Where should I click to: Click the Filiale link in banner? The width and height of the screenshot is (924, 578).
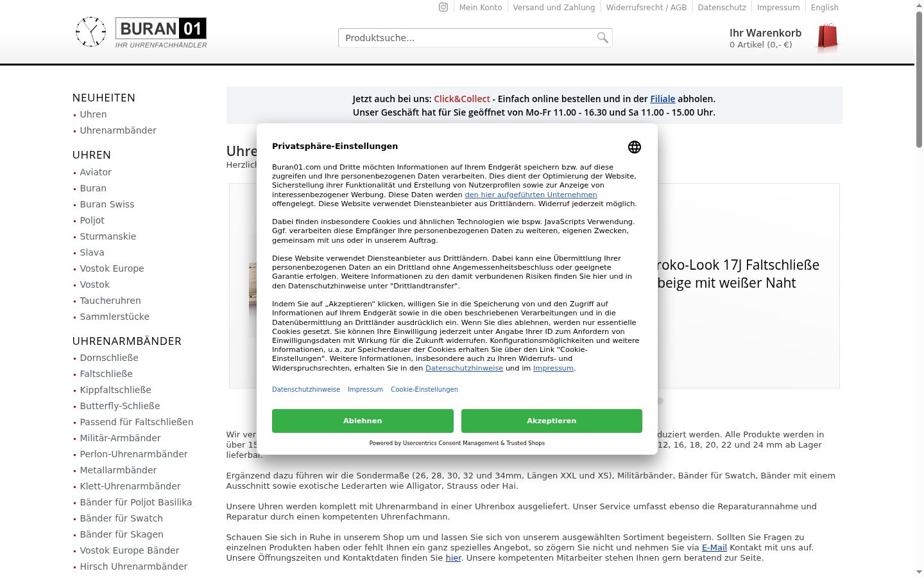(x=663, y=99)
